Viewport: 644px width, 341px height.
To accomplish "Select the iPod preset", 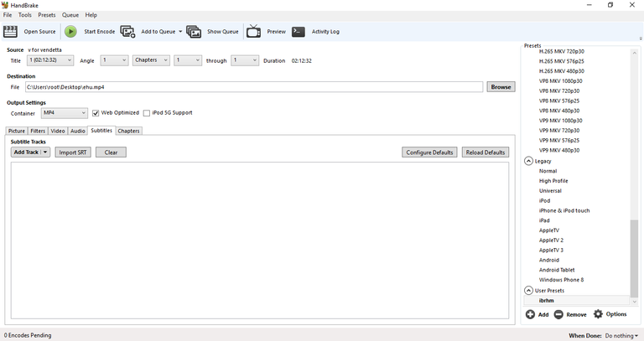I will 544,200.
